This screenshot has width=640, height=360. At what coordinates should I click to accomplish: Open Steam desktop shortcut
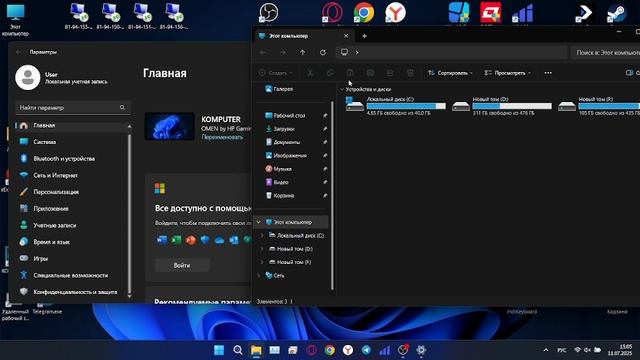616,13
